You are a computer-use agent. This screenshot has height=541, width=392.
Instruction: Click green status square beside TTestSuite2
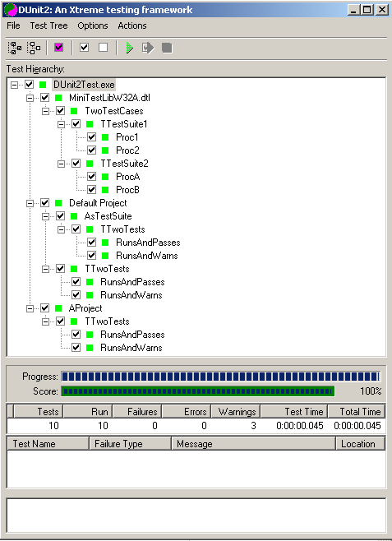click(90, 163)
